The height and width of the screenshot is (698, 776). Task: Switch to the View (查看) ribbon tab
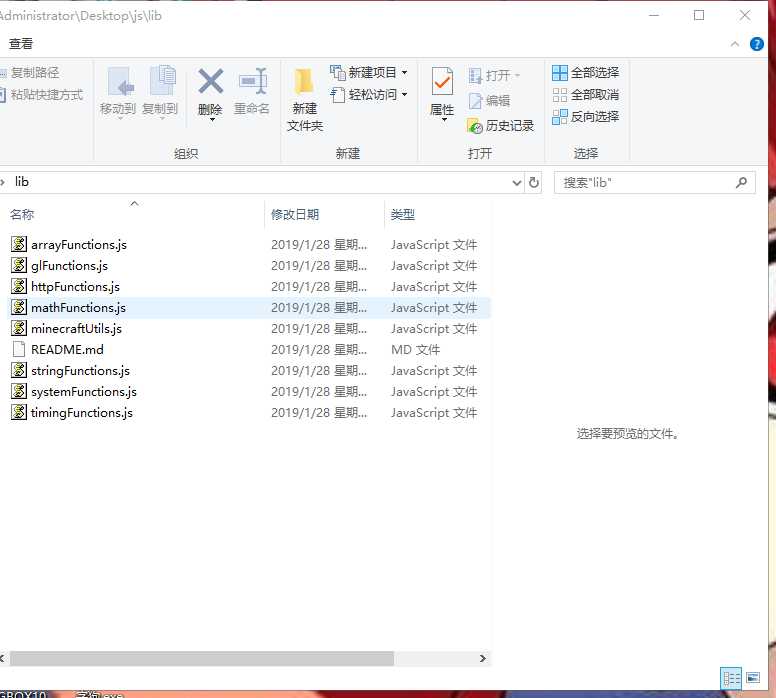(21, 44)
